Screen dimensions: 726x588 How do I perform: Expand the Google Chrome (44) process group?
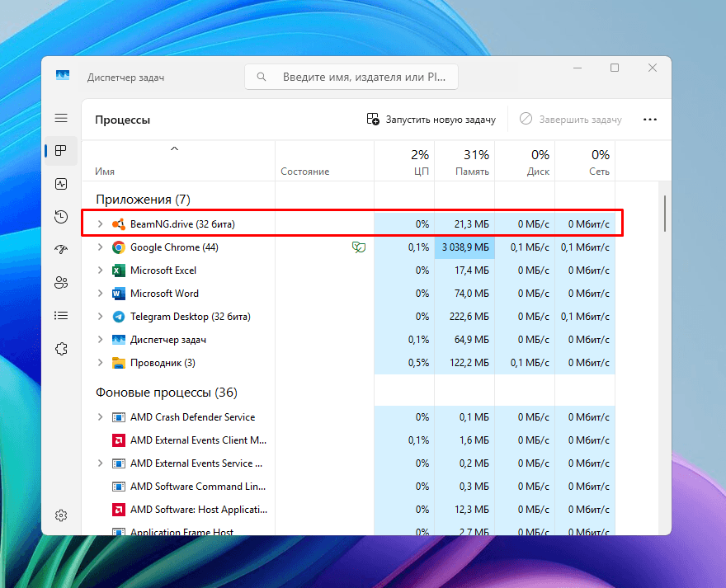pos(100,247)
